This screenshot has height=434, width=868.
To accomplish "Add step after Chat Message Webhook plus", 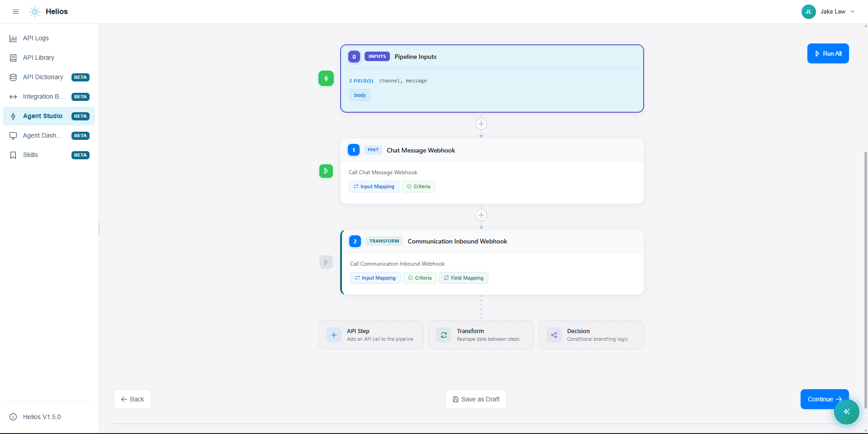I will (481, 215).
